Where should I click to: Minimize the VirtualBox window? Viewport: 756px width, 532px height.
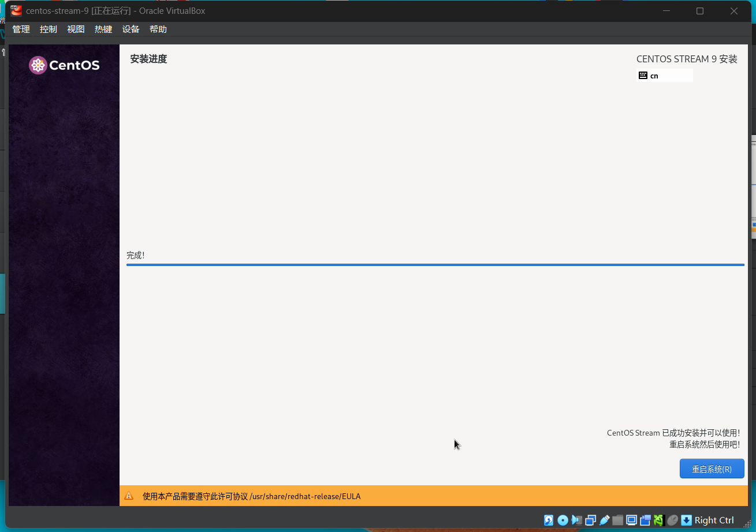pyautogui.click(x=666, y=11)
